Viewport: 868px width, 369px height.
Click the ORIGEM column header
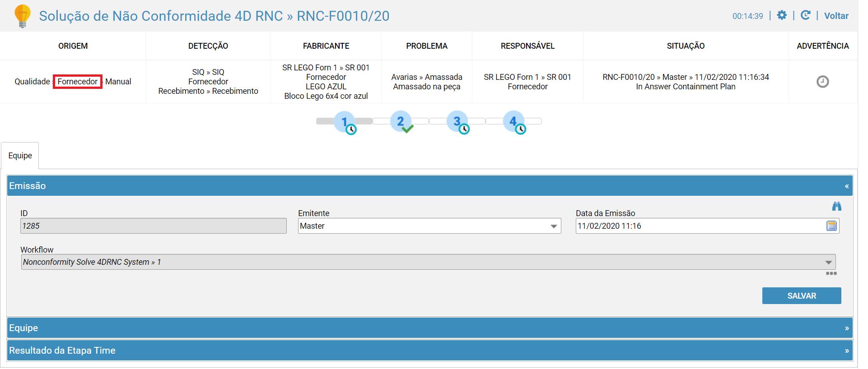click(x=73, y=46)
